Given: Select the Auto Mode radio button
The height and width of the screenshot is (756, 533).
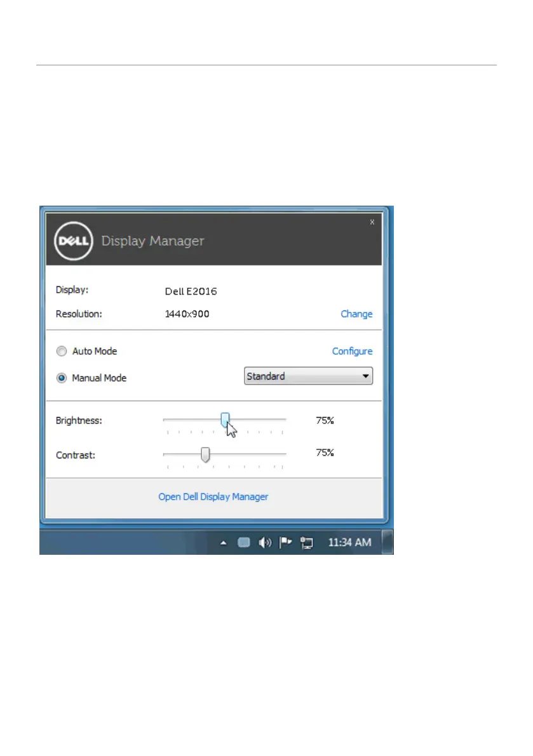Looking at the screenshot, I should (61, 351).
